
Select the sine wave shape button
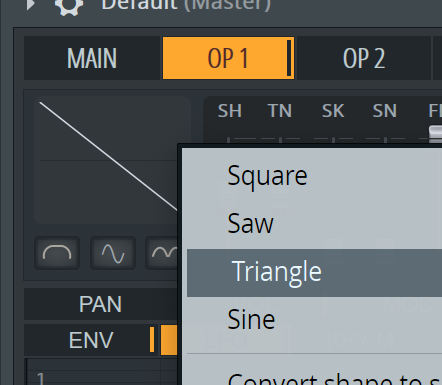(113, 253)
